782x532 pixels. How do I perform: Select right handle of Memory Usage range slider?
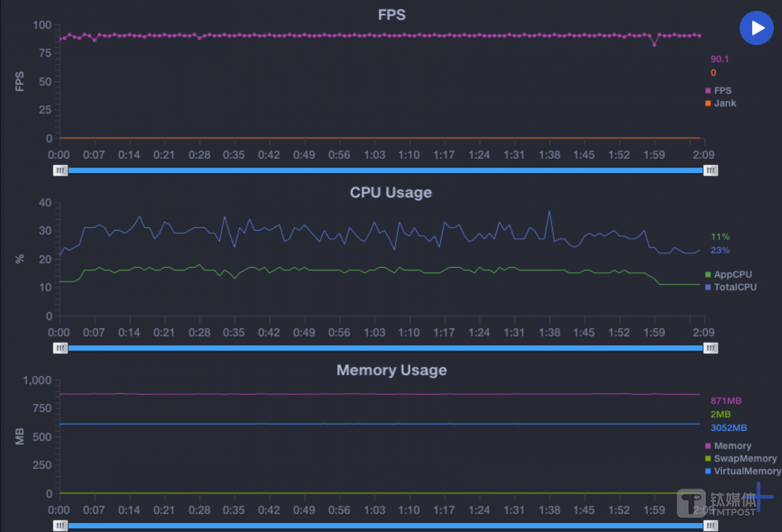point(710,525)
